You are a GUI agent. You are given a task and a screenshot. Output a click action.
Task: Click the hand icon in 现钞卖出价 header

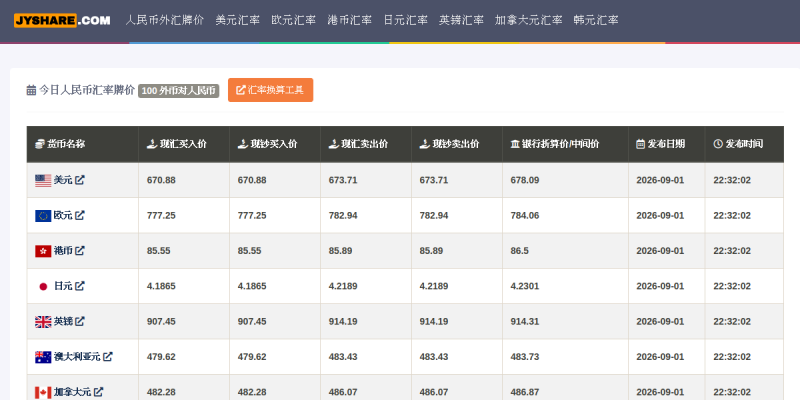(424, 144)
